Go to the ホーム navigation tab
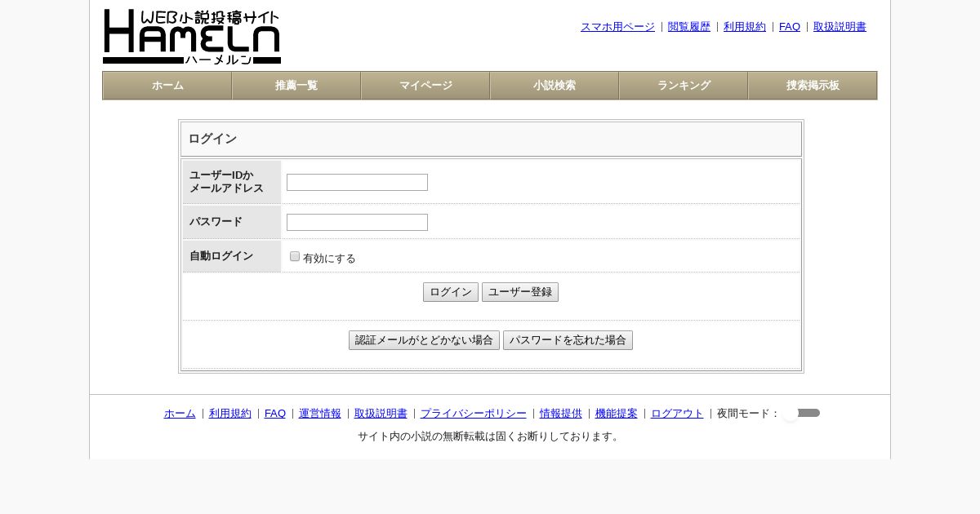The height and width of the screenshot is (514, 980). point(167,86)
